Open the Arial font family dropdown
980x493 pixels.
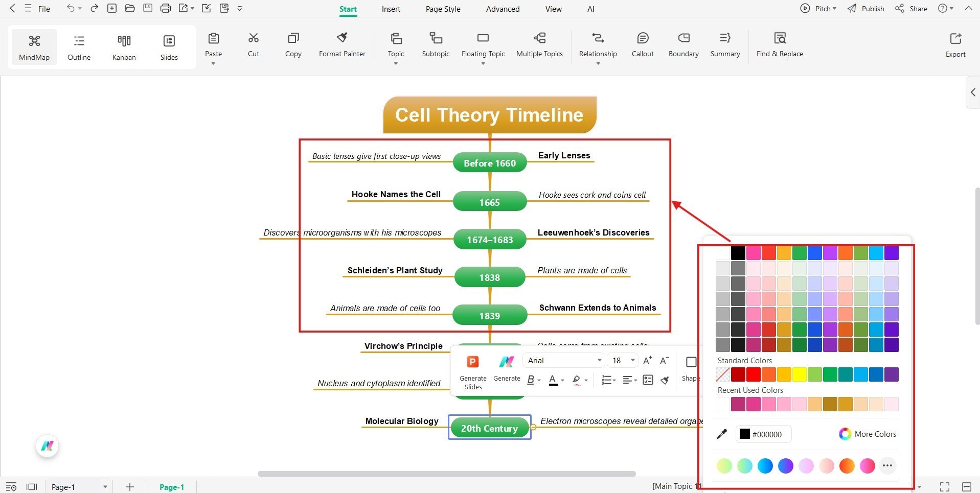point(562,360)
